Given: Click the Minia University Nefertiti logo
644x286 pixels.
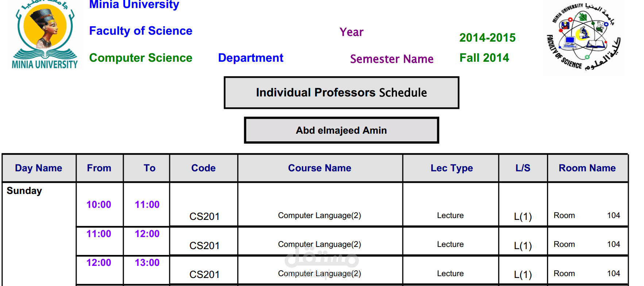Looking at the screenshot, I should [45, 35].
